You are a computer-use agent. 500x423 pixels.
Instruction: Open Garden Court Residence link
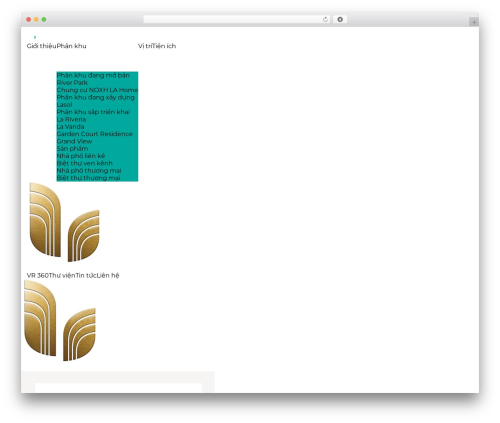point(95,134)
